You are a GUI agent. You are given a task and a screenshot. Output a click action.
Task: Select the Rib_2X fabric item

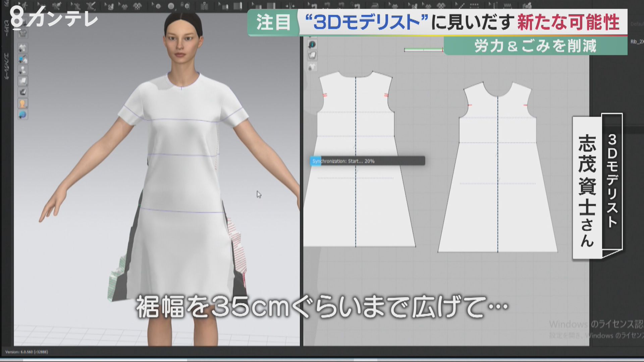[x=637, y=42]
